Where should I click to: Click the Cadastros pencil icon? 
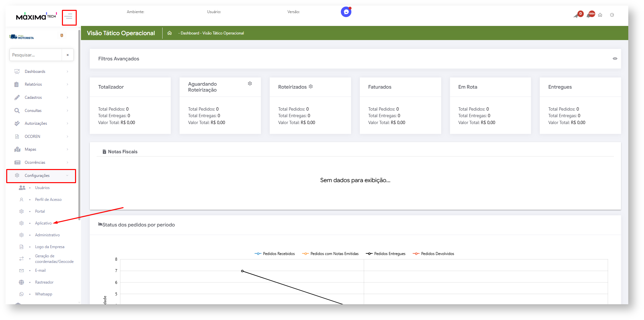point(17,97)
